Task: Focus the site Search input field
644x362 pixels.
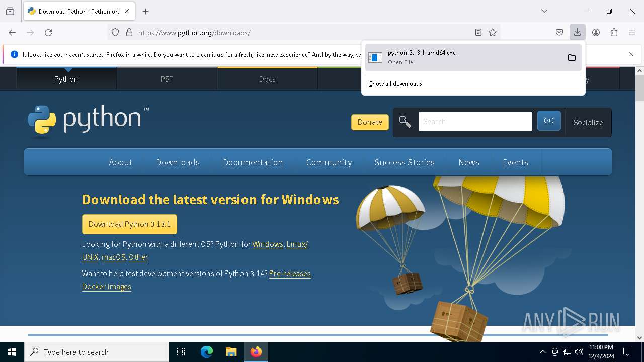Action: tap(475, 122)
